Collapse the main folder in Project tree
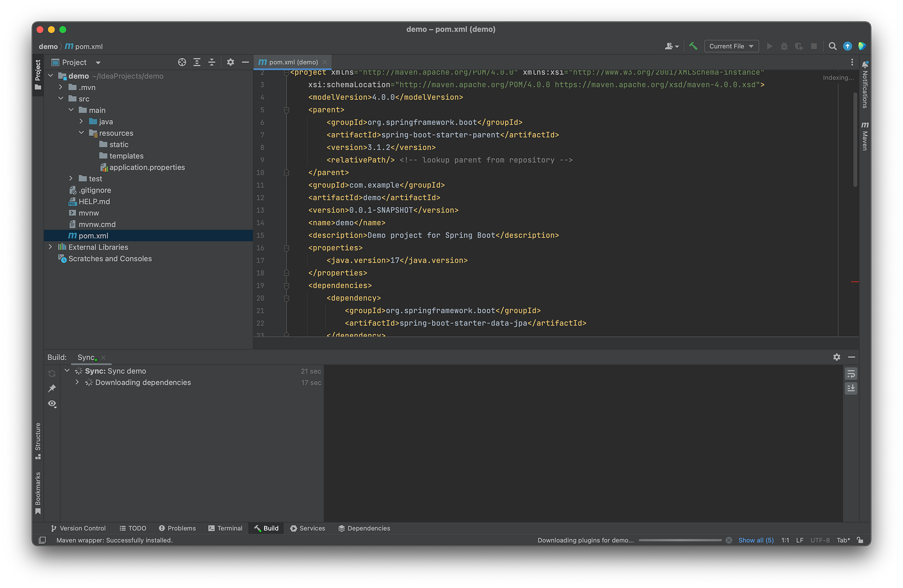This screenshot has width=903, height=588. point(71,110)
